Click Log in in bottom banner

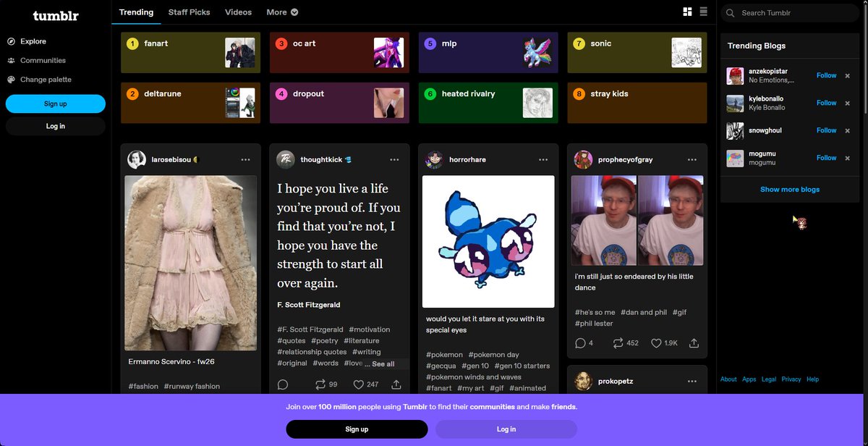(506, 429)
